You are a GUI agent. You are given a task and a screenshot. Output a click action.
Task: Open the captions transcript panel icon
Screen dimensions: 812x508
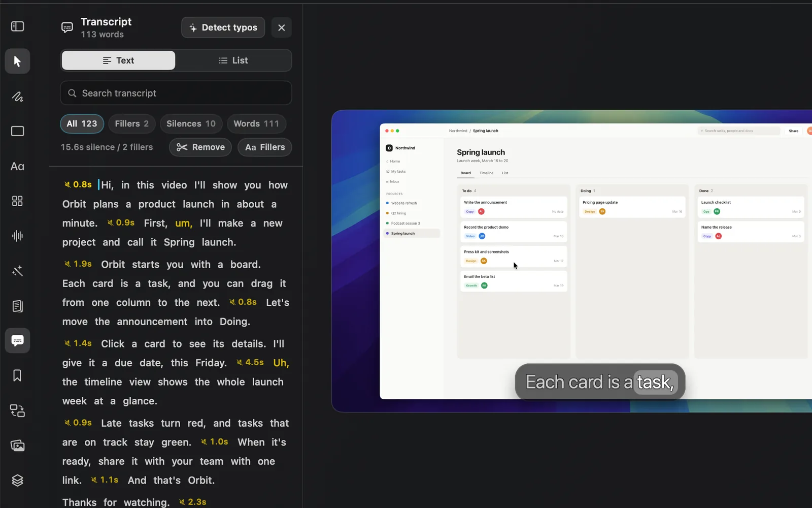coord(17,340)
